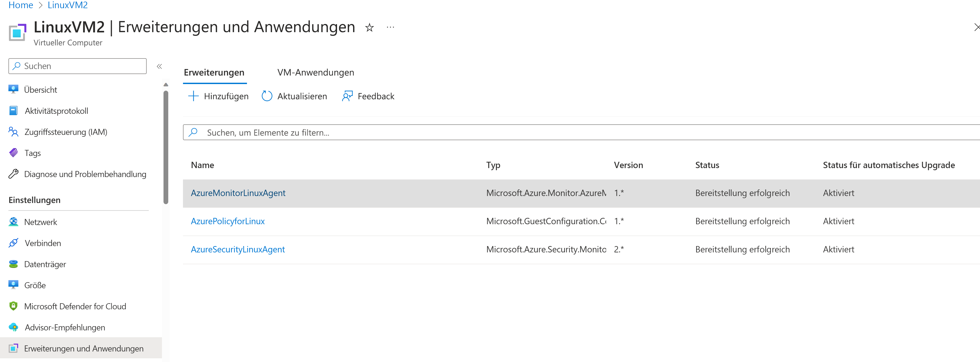Open the ellipsis more options menu
This screenshot has height=362, width=980.
pyautogui.click(x=390, y=27)
